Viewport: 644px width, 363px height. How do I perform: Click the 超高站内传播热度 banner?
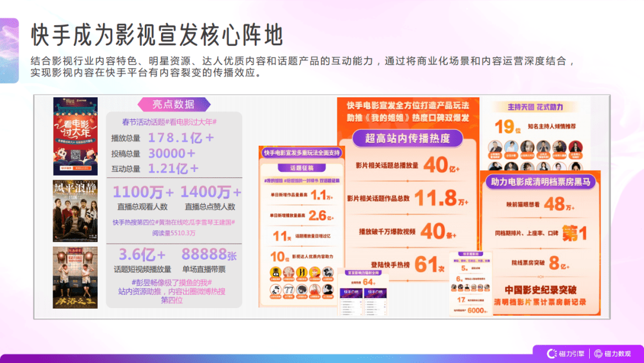(407, 139)
